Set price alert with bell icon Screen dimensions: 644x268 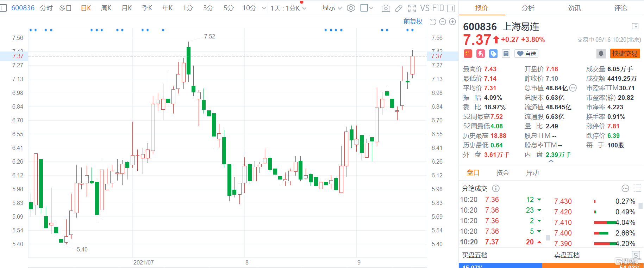point(601,54)
